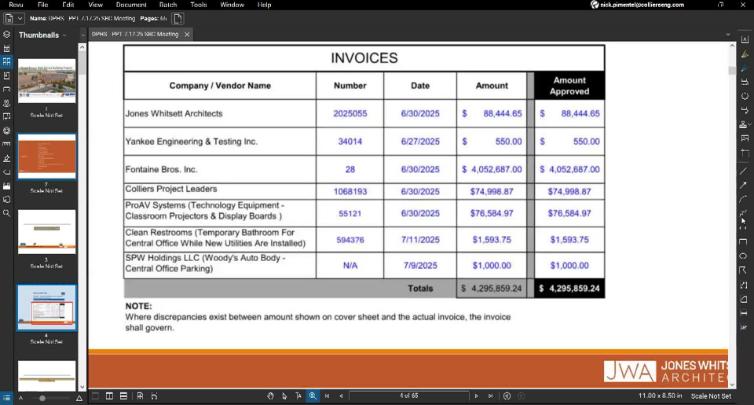Image resolution: width=754 pixels, height=405 pixels.
Task: Open the Forms panel icon
Action: coord(6,185)
